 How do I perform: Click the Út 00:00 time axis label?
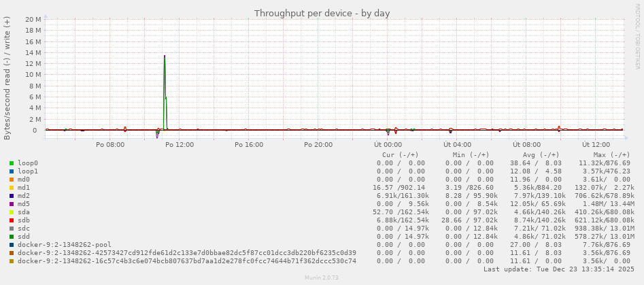tap(388, 145)
